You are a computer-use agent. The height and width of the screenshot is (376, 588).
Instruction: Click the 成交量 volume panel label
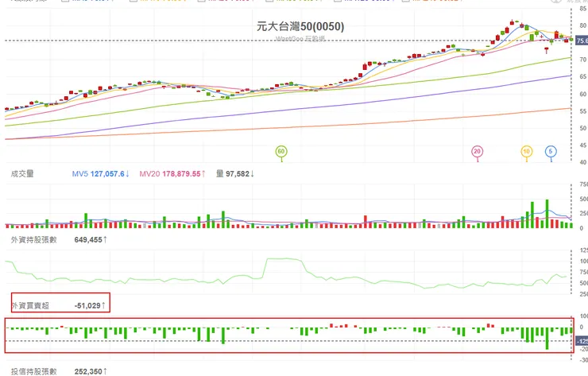tap(22, 174)
